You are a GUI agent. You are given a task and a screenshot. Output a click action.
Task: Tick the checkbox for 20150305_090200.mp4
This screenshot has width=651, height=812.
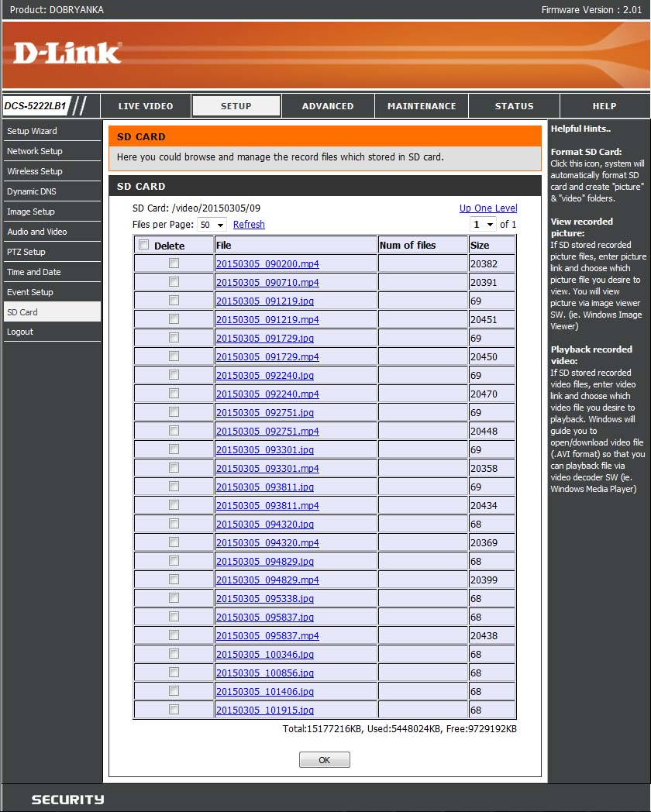point(174,263)
